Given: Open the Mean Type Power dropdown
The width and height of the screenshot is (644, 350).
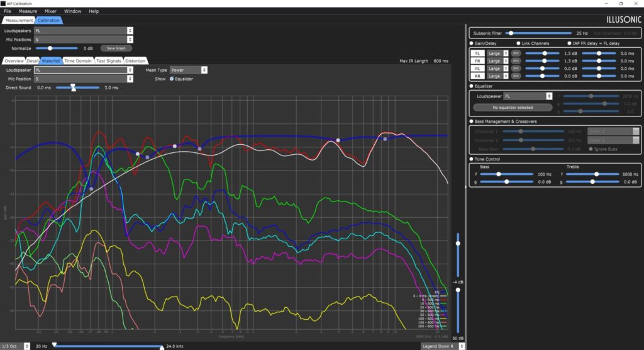Looking at the screenshot, I should 189,70.
